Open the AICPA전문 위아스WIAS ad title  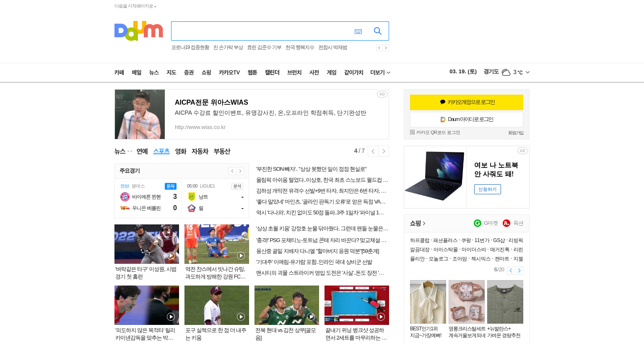(211, 102)
